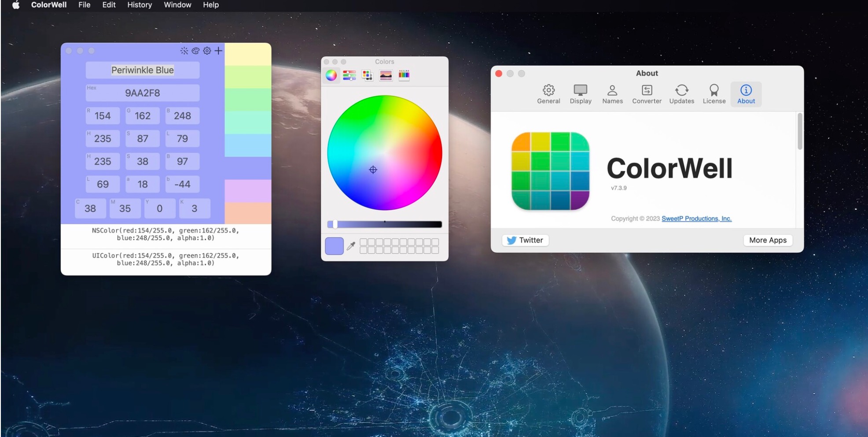Click the sparkle icon in ColorWell toolbar

coord(184,51)
